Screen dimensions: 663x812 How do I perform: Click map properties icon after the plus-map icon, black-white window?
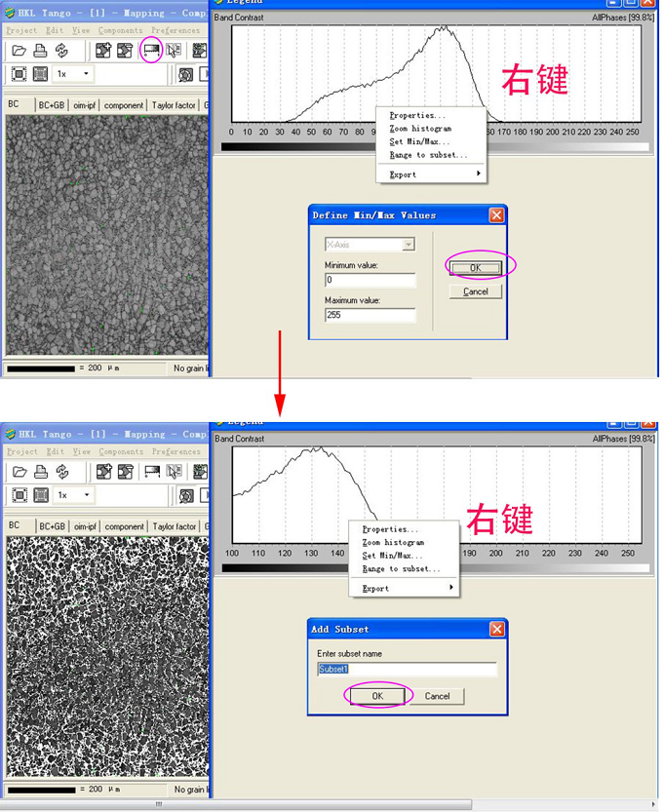[126, 472]
